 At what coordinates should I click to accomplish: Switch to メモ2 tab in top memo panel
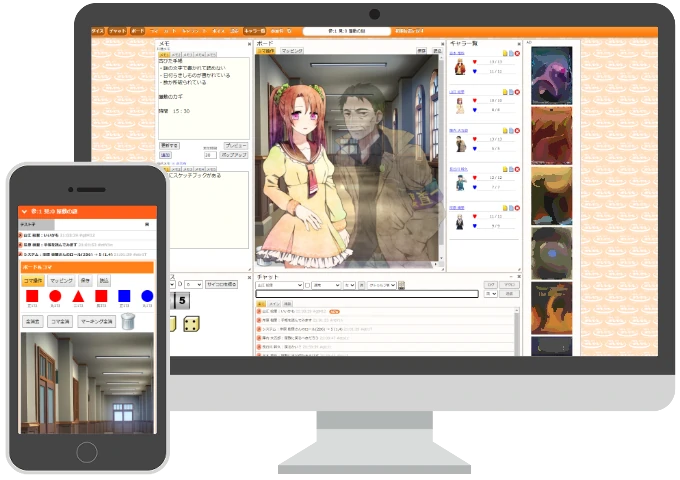[x=176, y=55]
